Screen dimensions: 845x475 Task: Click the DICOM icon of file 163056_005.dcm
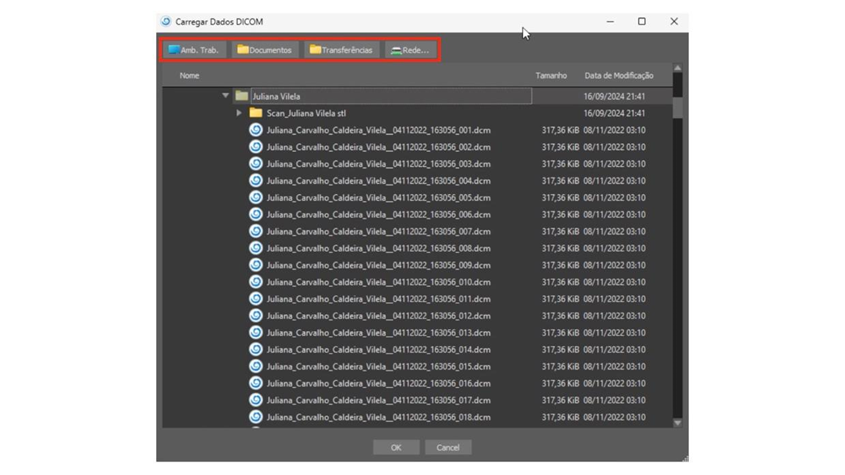pos(255,198)
